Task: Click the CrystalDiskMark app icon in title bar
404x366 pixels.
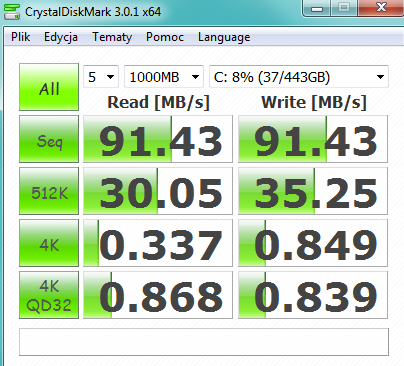Action: (11, 11)
